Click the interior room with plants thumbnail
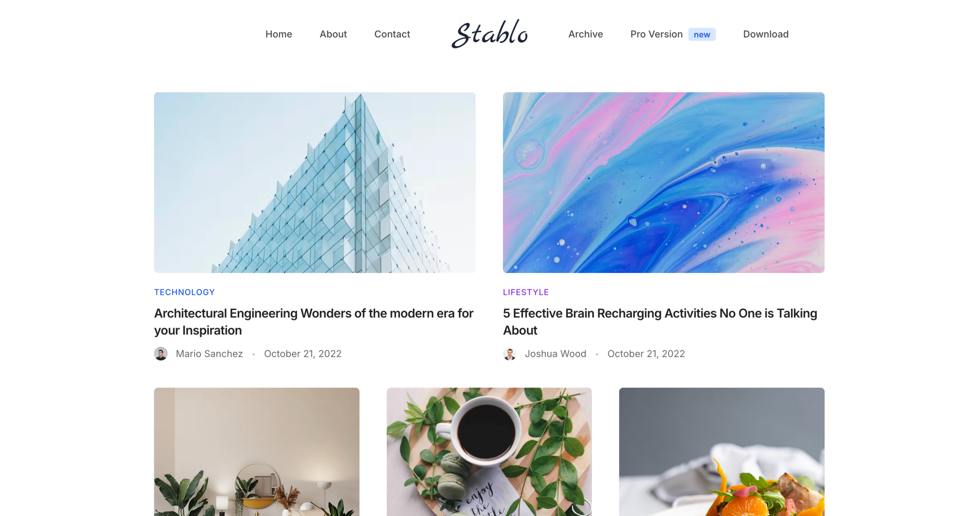The height and width of the screenshot is (516, 980). (x=256, y=452)
